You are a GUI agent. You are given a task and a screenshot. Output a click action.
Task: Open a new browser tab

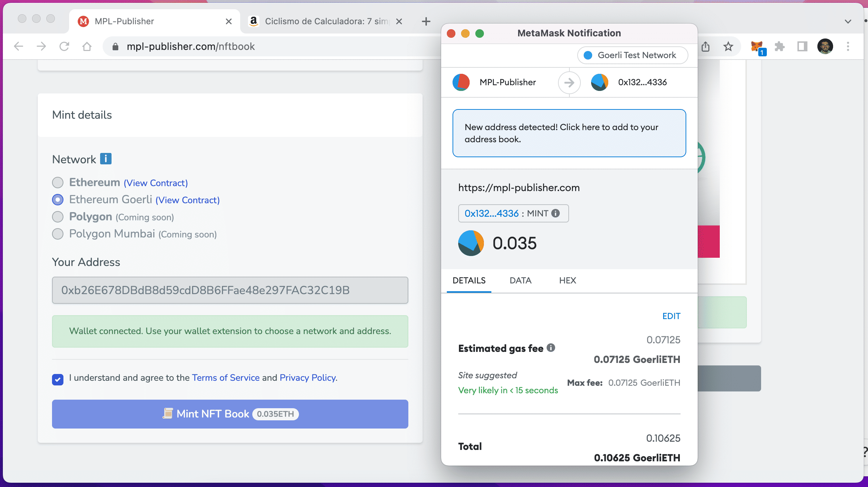coord(426,21)
